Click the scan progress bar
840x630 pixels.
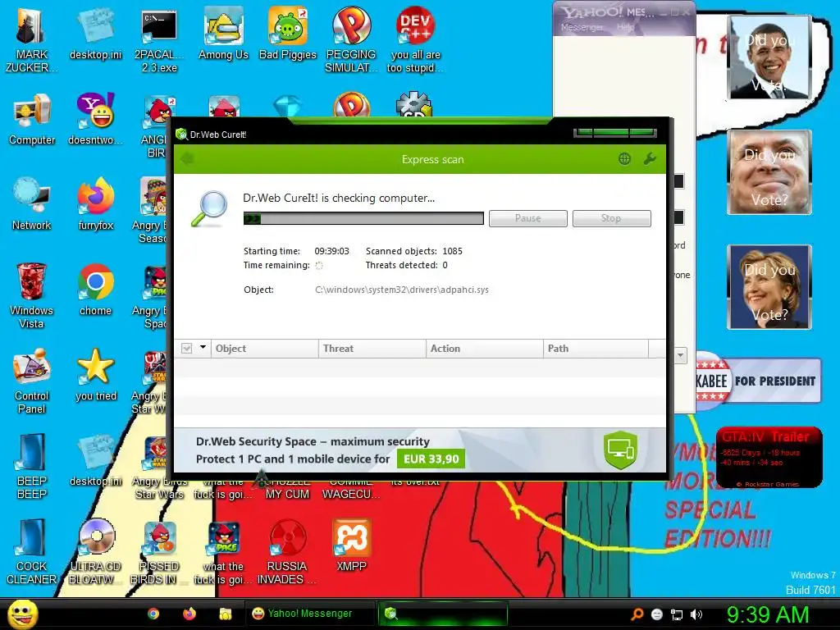[x=363, y=218]
